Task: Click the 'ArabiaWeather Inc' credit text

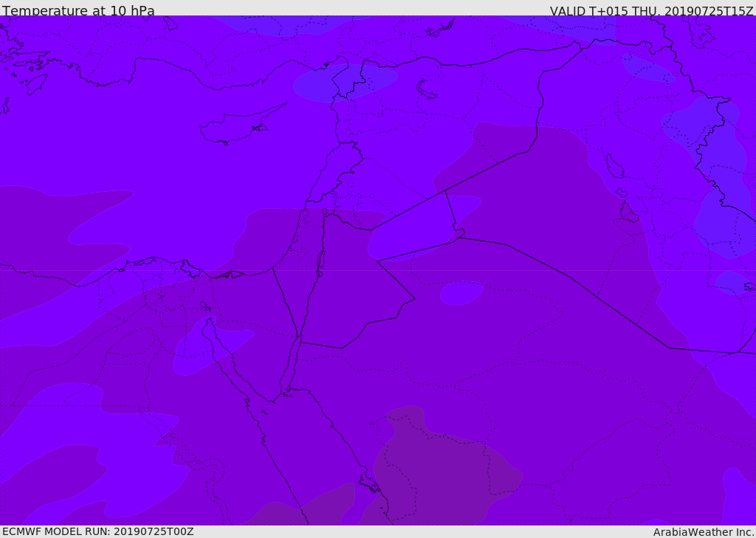Action: point(704,532)
